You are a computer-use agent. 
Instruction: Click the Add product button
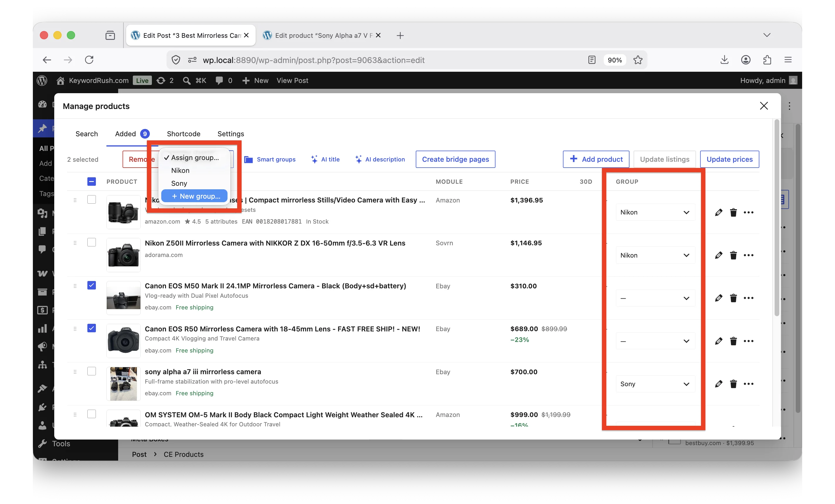596,159
